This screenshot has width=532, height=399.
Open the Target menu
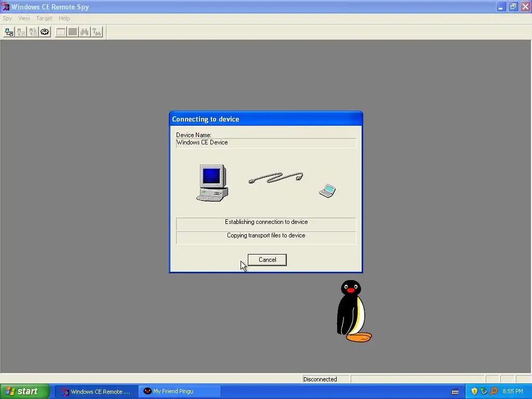pyautogui.click(x=44, y=18)
